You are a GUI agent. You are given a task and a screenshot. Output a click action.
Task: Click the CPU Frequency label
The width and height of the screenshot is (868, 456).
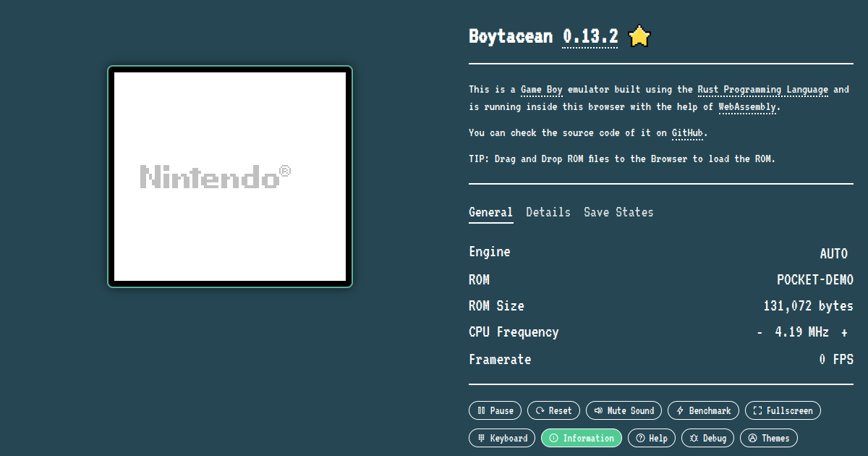click(514, 332)
